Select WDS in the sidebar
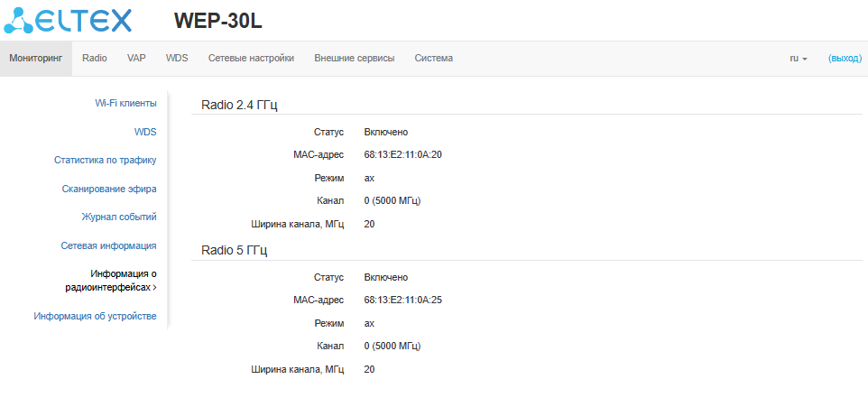Image resolution: width=868 pixels, height=407 pixels. 145,132
